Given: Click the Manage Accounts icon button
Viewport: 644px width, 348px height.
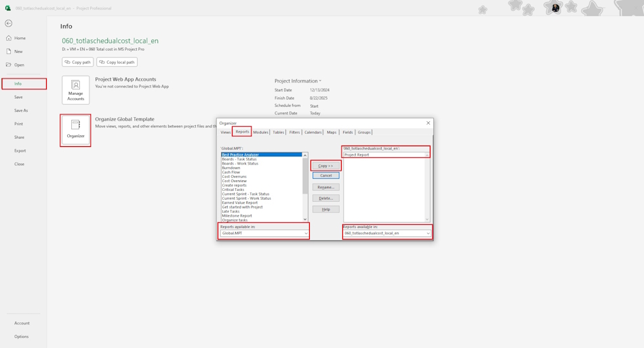Looking at the screenshot, I should (x=75, y=90).
